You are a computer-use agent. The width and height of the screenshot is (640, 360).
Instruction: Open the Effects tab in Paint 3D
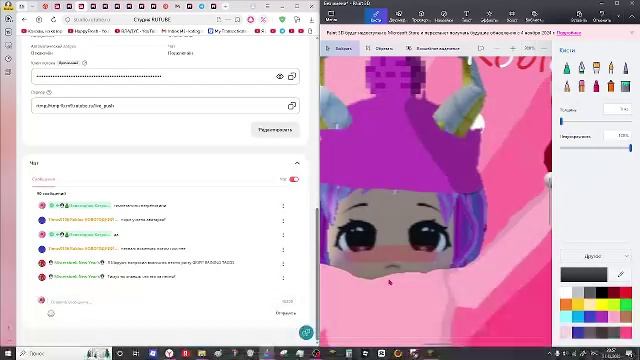[x=489, y=16]
